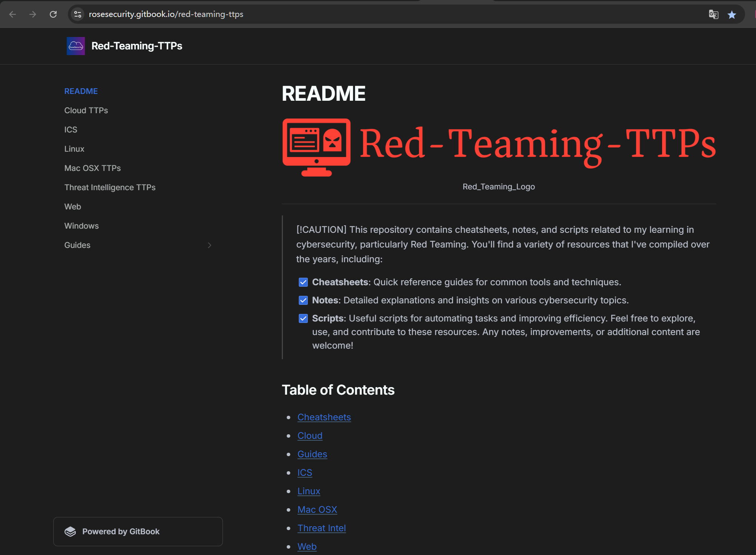The height and width of the screenshot is (555, 756).
Task: Open ICS sidebar page
Action: pos(71,130)
